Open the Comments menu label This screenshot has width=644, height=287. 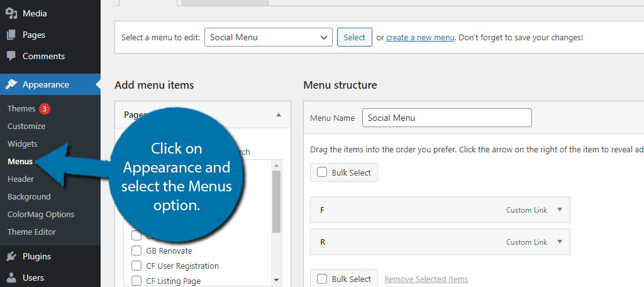click(x=43, y=57)
